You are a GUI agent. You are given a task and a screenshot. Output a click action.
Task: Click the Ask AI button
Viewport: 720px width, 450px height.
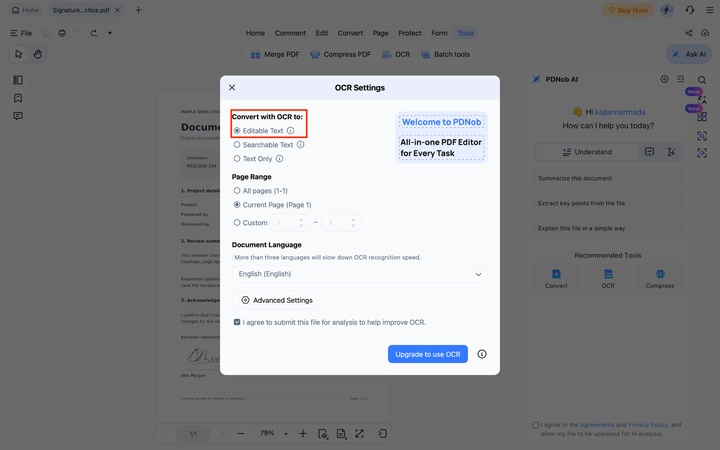click(x=689, y=54)
